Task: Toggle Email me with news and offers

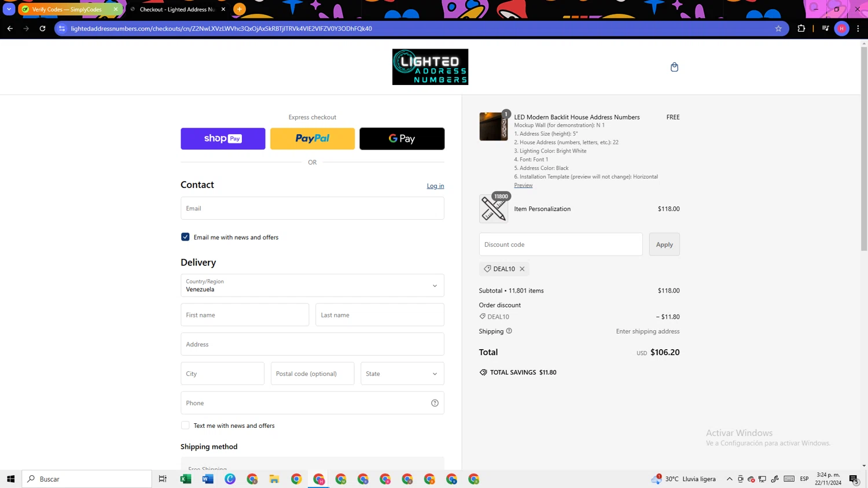Action: (x=185, y=237)
